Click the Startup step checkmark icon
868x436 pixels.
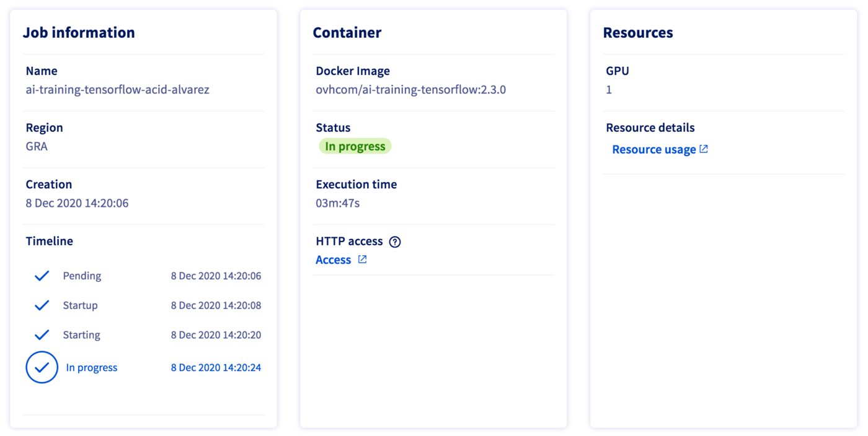[x=42, y=305]
